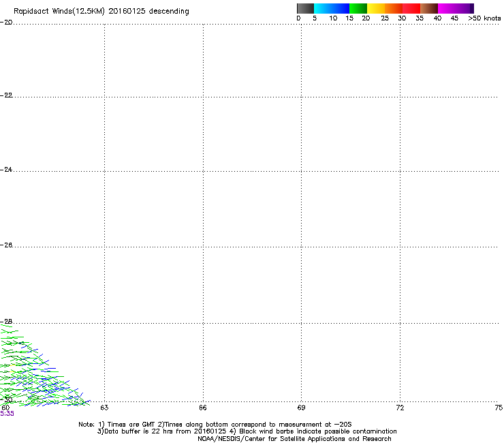Select the cyan-blue 5-15 knots legend color
This screenshot has height=443, width=504.
332,8
